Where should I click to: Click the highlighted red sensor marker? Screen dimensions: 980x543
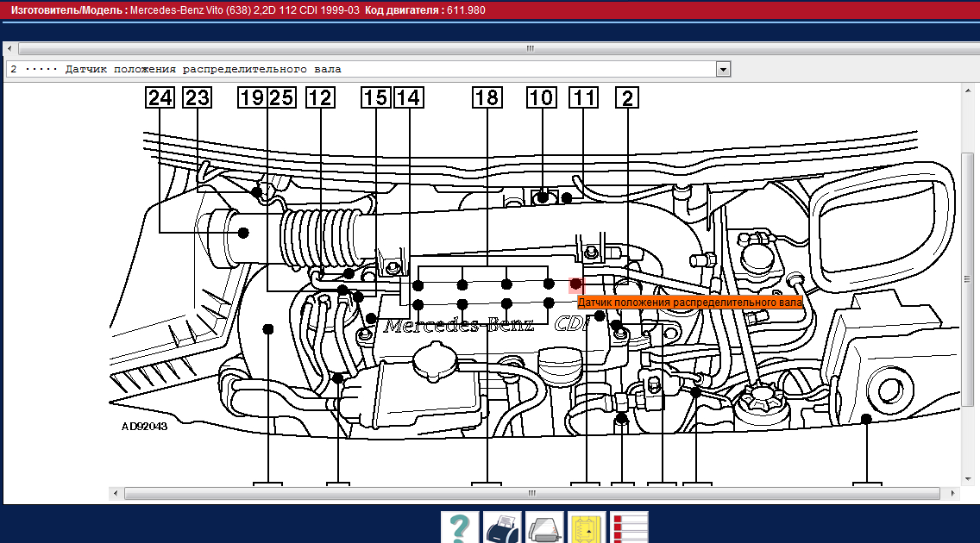point(575,284)
